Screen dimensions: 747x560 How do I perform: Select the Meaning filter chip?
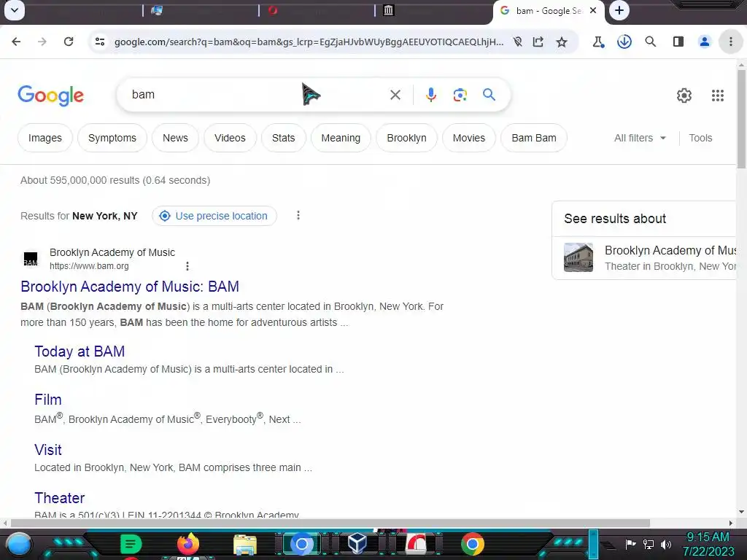click(341, 138)
